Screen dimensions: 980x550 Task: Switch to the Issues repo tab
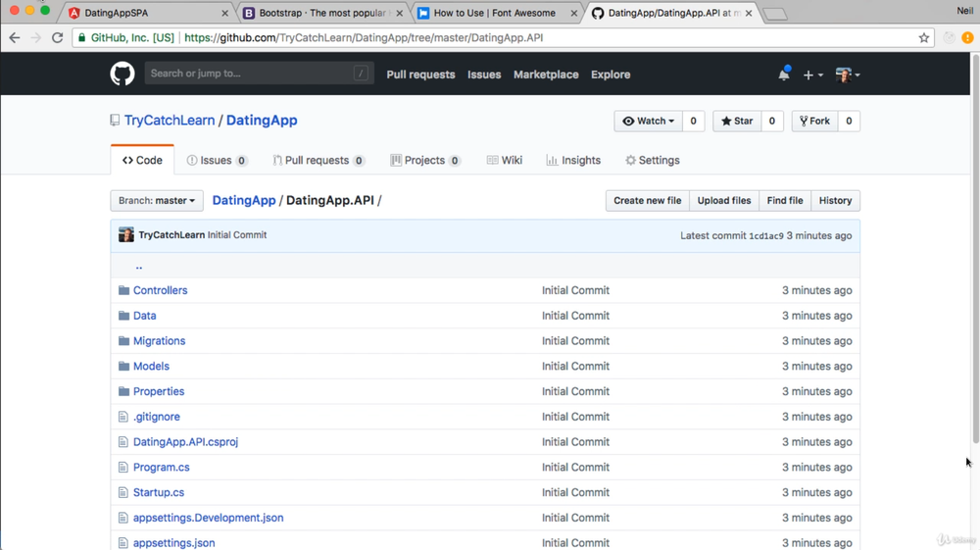tap(217, 161)
